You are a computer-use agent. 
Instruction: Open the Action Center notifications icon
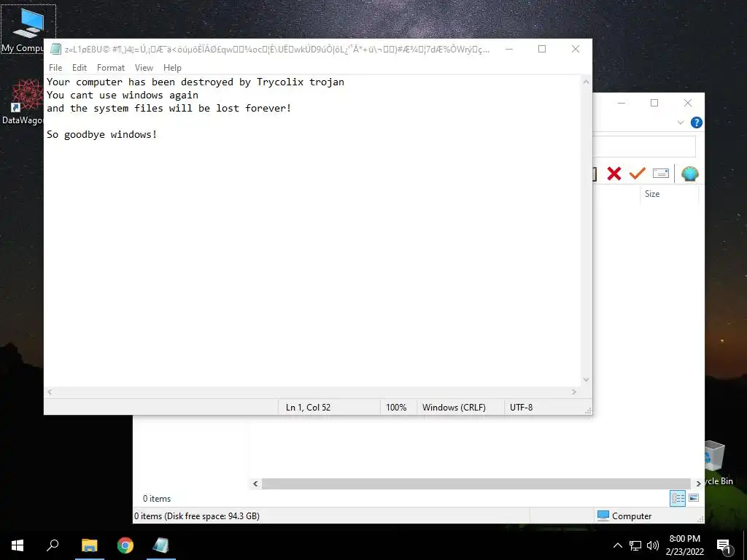tap(724, 545)
